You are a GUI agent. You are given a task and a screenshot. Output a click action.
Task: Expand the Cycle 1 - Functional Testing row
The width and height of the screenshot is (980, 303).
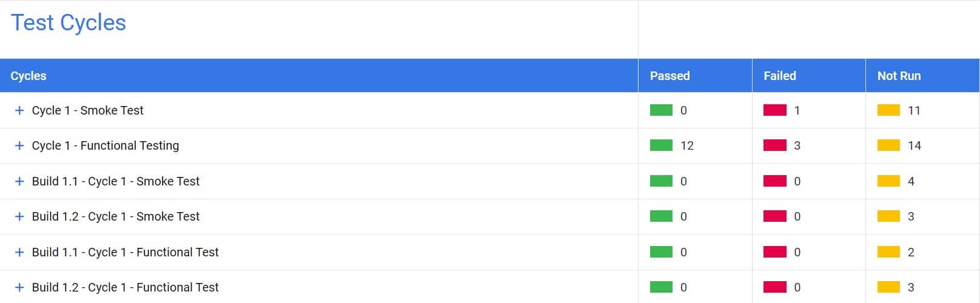[19, 145]
